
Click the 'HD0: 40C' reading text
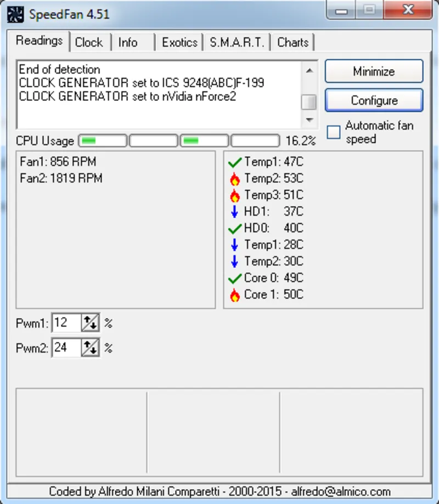tap(274, 228)
